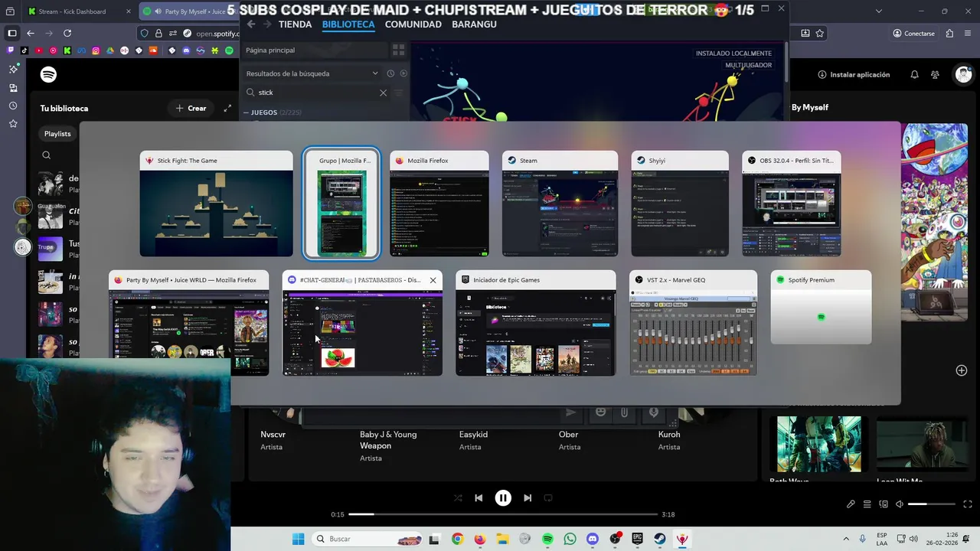Go back to the previous track
This screenshot has height=551, width=980.
click(479, 497)
